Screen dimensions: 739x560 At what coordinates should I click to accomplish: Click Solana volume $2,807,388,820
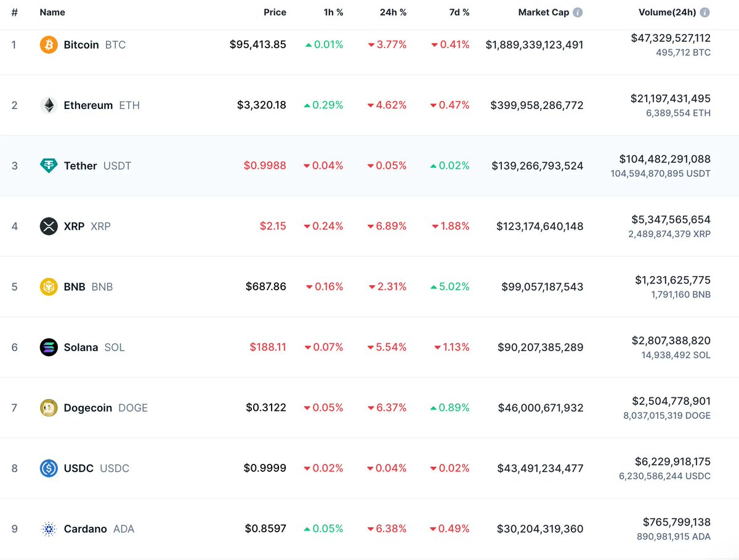(671, 340)
